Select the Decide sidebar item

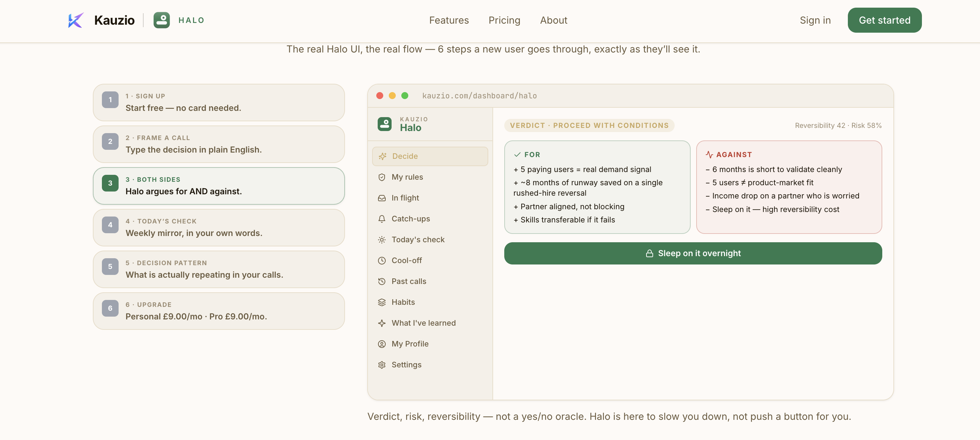tap(430, 156)
